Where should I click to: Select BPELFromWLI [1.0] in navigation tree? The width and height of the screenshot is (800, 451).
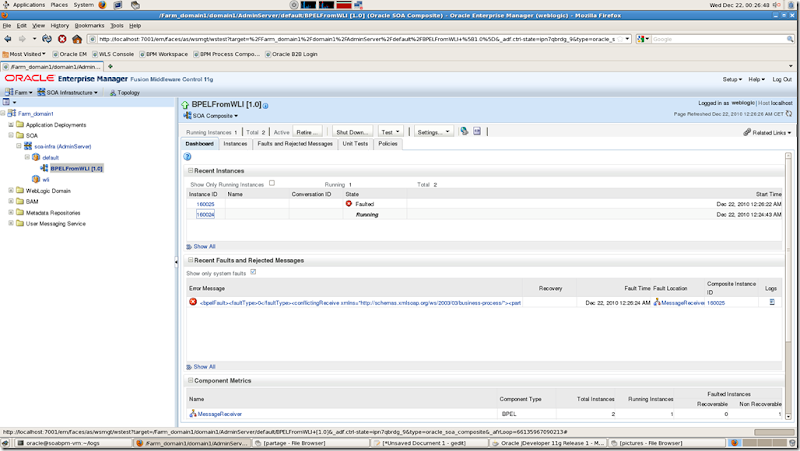point(76,168)
